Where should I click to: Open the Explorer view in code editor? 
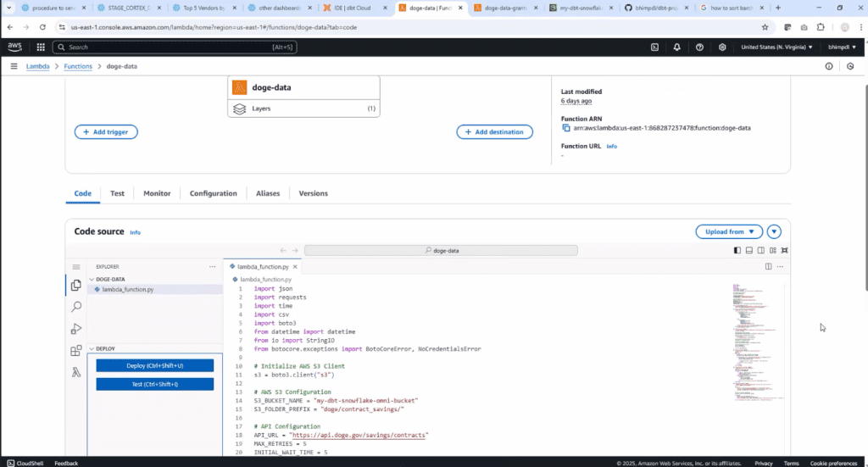tap(76, 285)
